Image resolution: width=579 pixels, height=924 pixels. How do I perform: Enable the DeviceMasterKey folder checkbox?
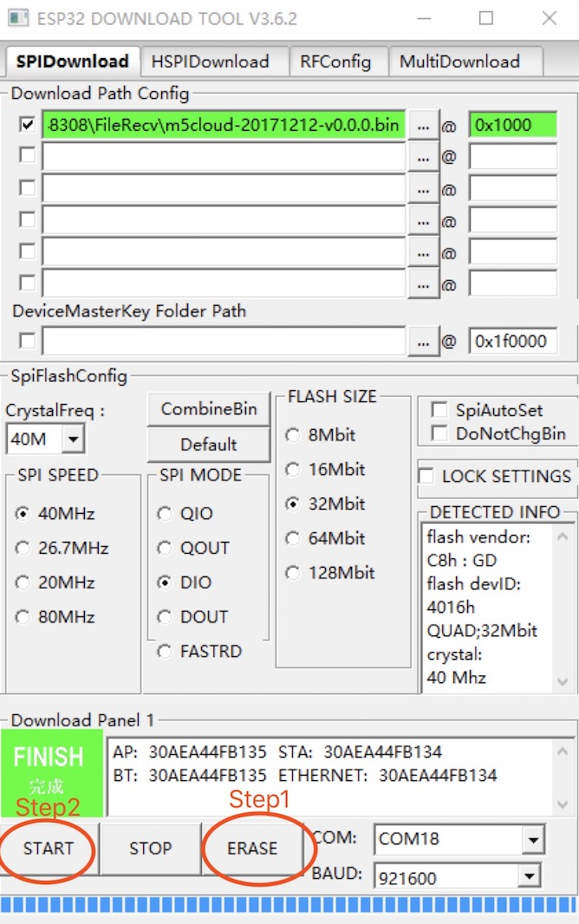[27, 340]
